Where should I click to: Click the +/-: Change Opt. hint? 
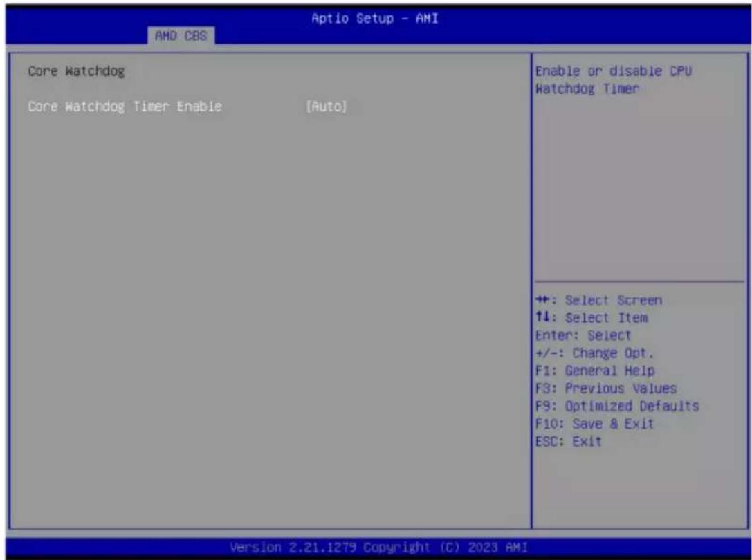595,353
